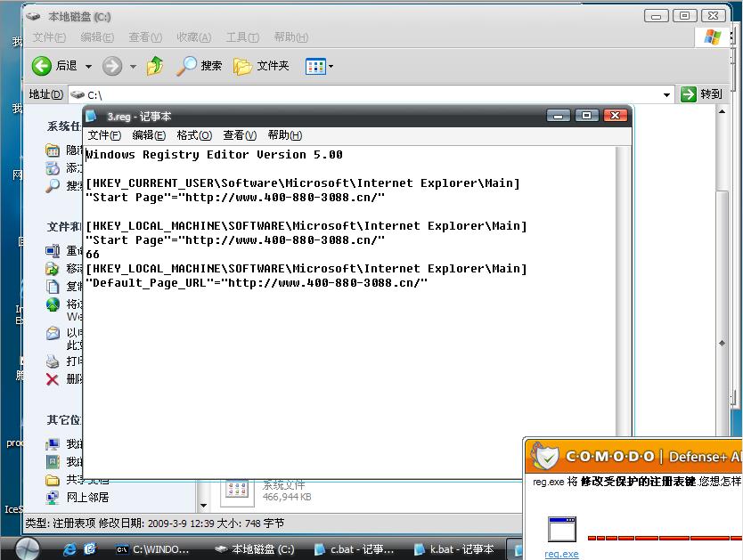743x560 pixels.
Task: Click the sidebar scroll-down arrow
Action: (204, 506)
